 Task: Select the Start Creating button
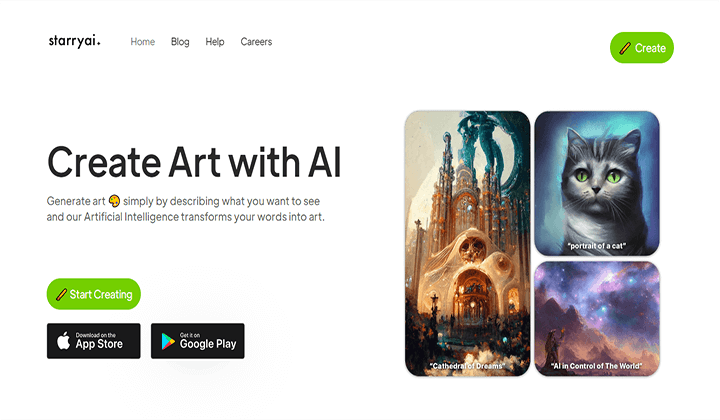pyautogui.click(x=94, y=294)
